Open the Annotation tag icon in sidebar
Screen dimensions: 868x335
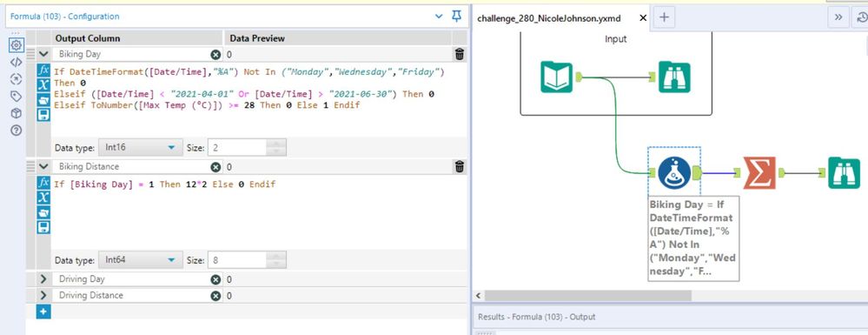17,97
